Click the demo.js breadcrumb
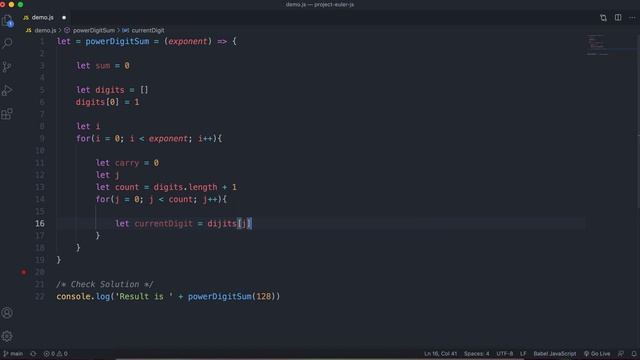The height and width of the screenshot is (360, 640). pos(41,30)
